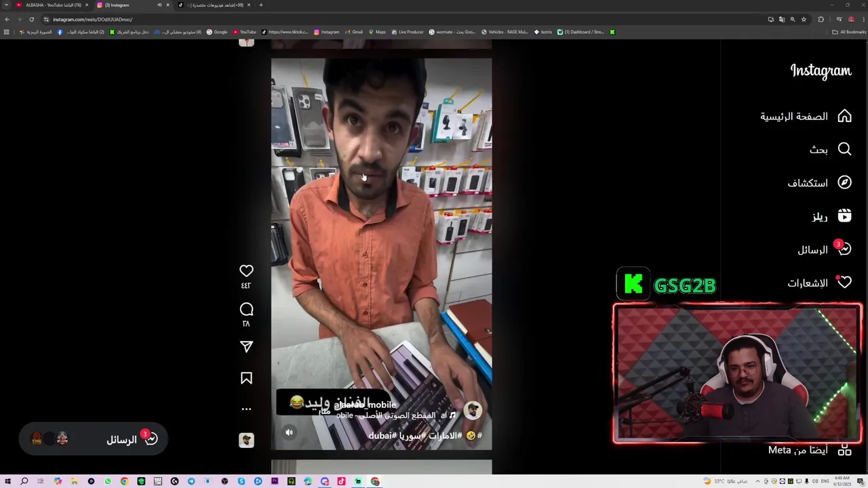Click the #الامارات hashtag
Viewport: 868px width, 488px height.
coord(446,435)
